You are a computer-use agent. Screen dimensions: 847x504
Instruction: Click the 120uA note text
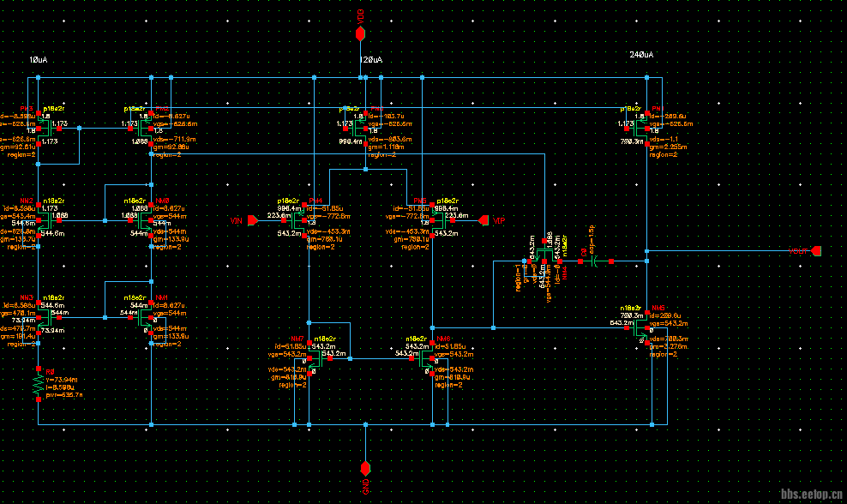[x=371, y=60]
